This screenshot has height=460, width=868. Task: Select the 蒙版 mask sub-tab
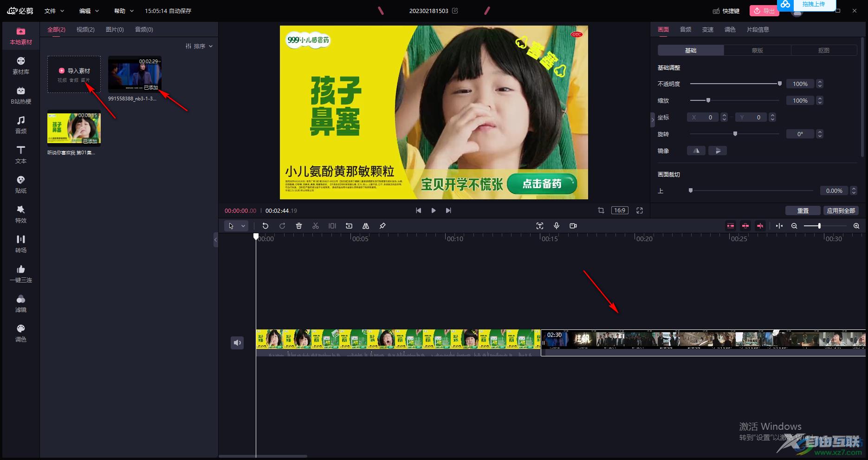click(x=758, y=50)
